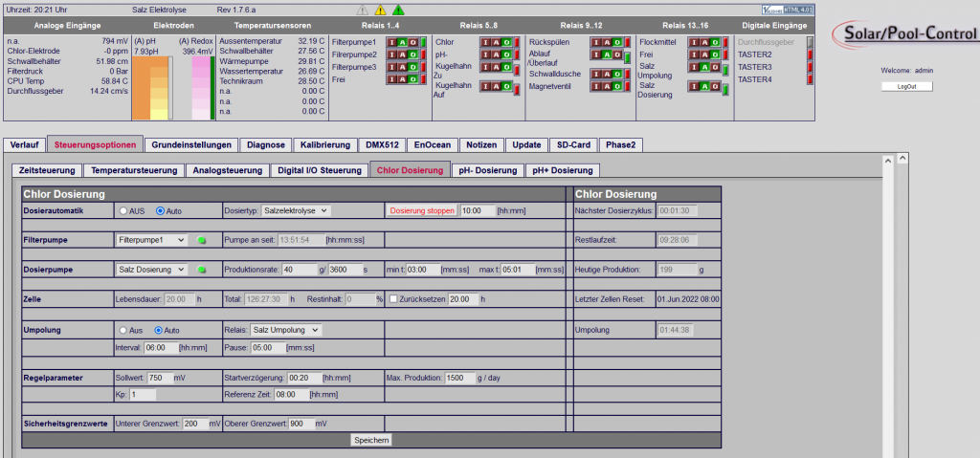Set Kugelhahn Zu relay to I
The image size is (980, 458).
point(485,67)
